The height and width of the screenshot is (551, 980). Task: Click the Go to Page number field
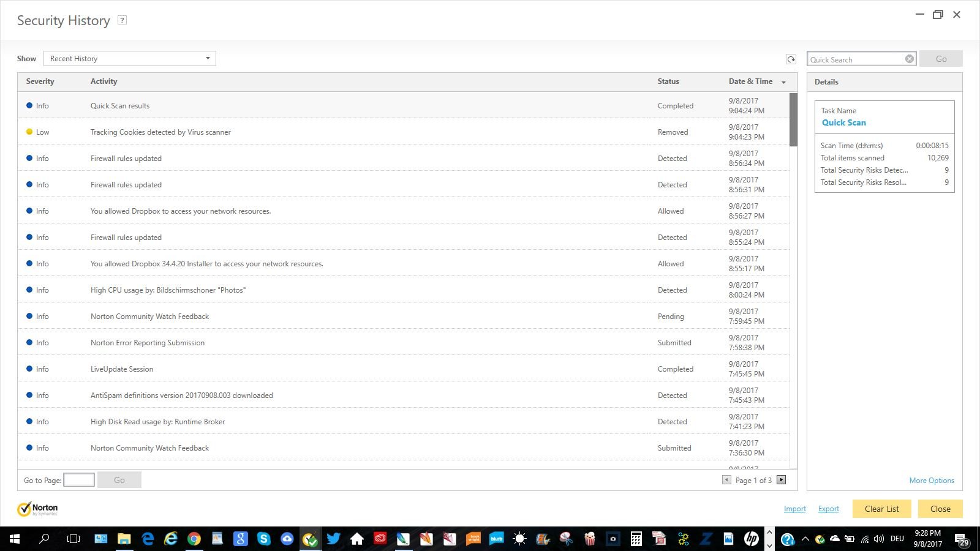tap(79, 480)
